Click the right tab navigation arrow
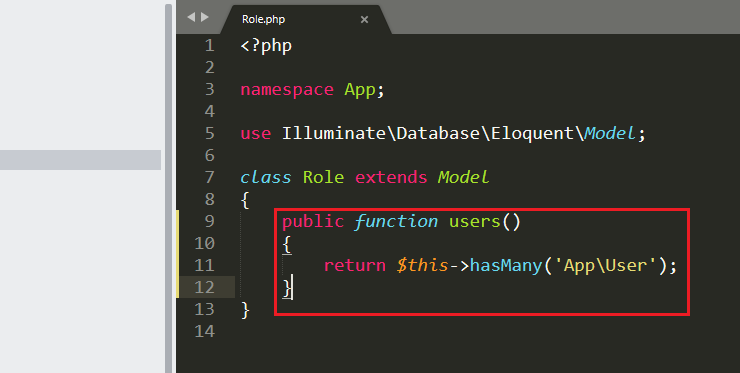The width and height of the screenshot is (740, 373). [x=205, y=17]
